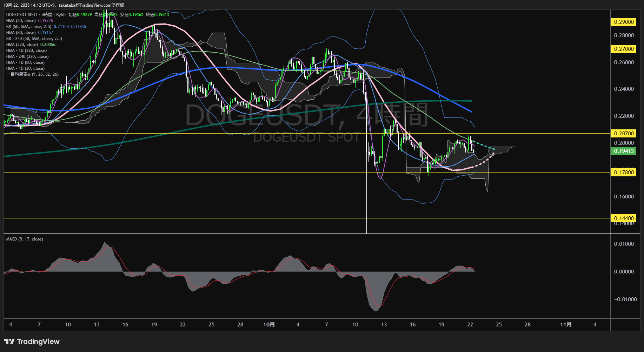The image size is (644, 352).
Task: Select the DOGEUSDT SPOT symbol title
Action: coord(22,15)
